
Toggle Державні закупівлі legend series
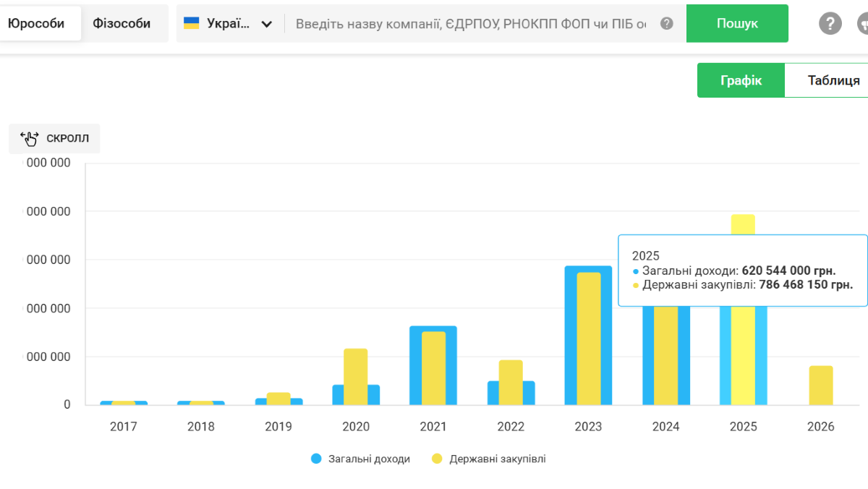click(x=489, y=459)
